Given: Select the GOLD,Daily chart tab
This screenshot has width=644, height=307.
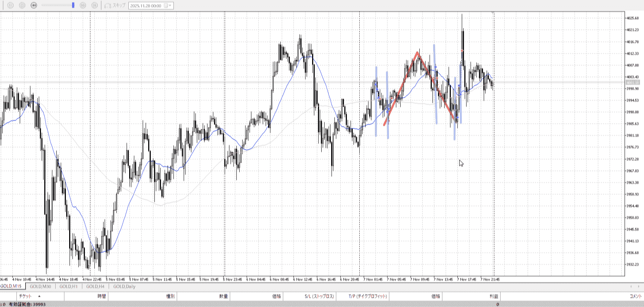Looking at the screenshot, I should pyautogui.click(x=124, y=287).
